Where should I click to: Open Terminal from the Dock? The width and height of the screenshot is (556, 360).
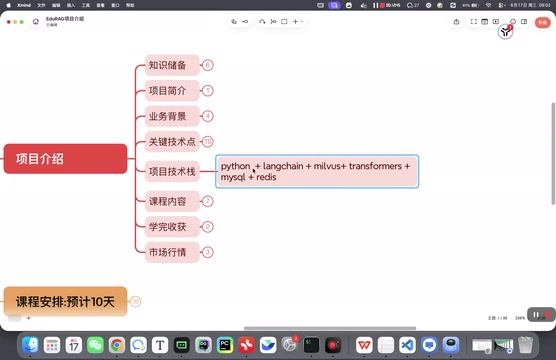pos(311,345)
